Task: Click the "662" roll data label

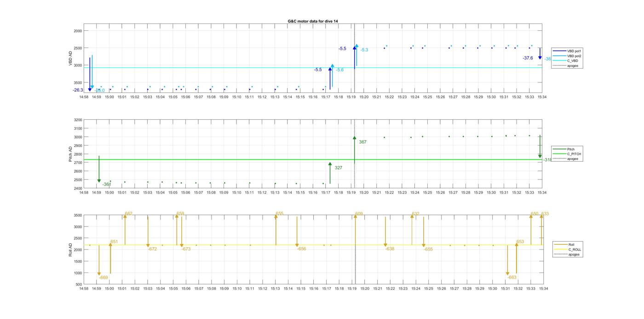Action: coord(128,214)
